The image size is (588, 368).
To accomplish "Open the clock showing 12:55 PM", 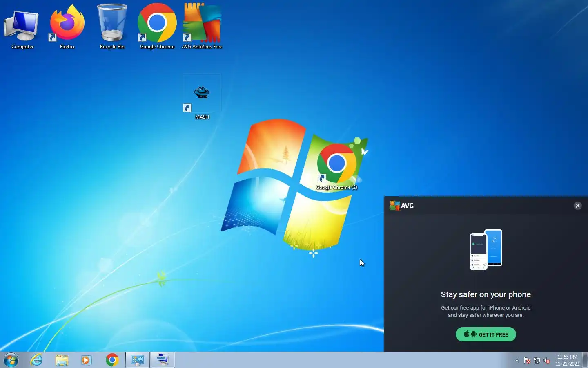I will [x=567, y=360].
